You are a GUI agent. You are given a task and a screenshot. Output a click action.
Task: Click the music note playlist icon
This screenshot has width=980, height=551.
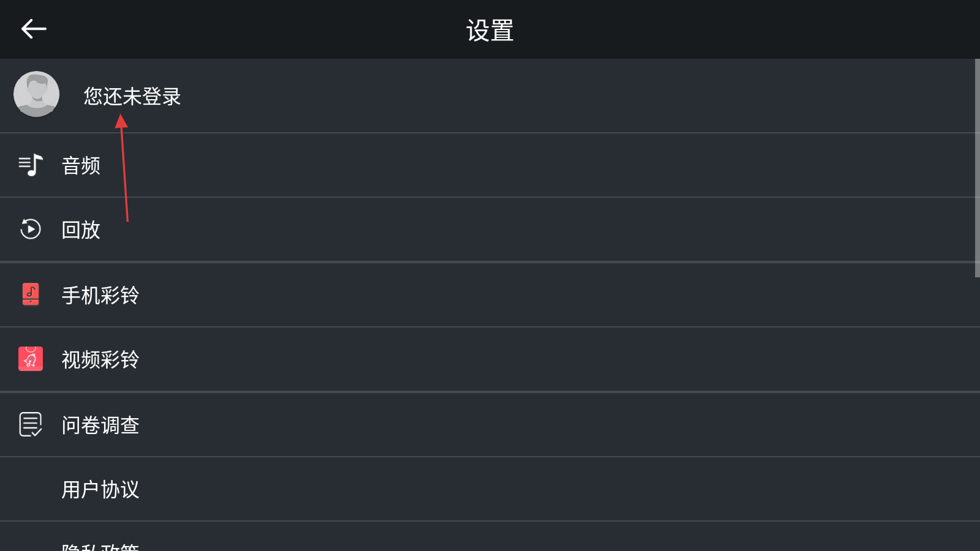pos(31,165)
